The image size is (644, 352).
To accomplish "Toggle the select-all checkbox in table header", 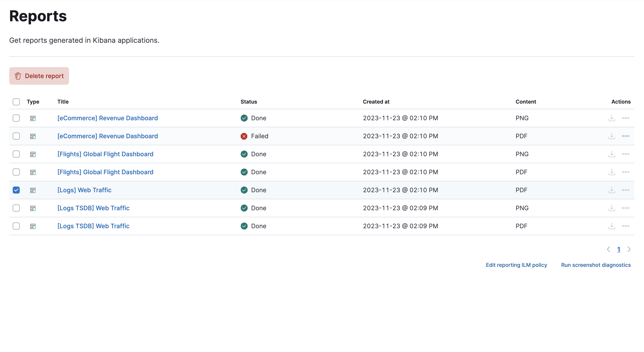I will pos(16,102).
